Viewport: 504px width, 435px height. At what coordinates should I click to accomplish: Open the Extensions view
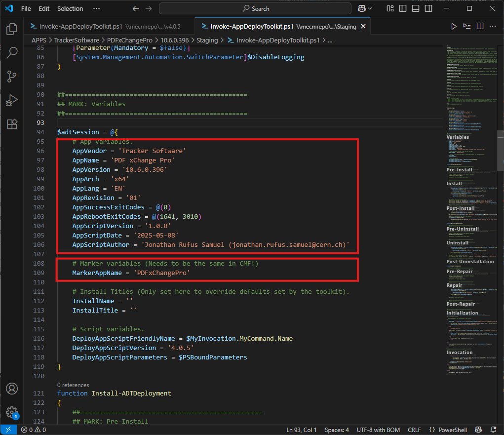pyautogui.click(x=12, y=124)
